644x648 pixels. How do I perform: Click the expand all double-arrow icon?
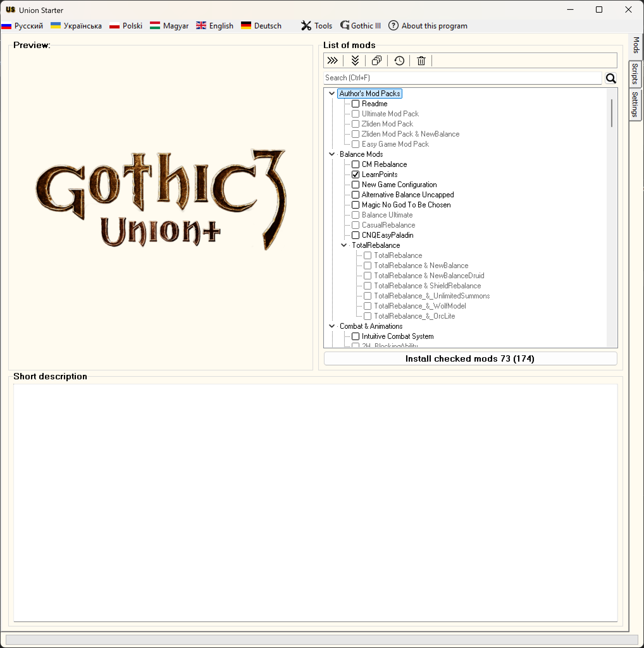[332, 61]
